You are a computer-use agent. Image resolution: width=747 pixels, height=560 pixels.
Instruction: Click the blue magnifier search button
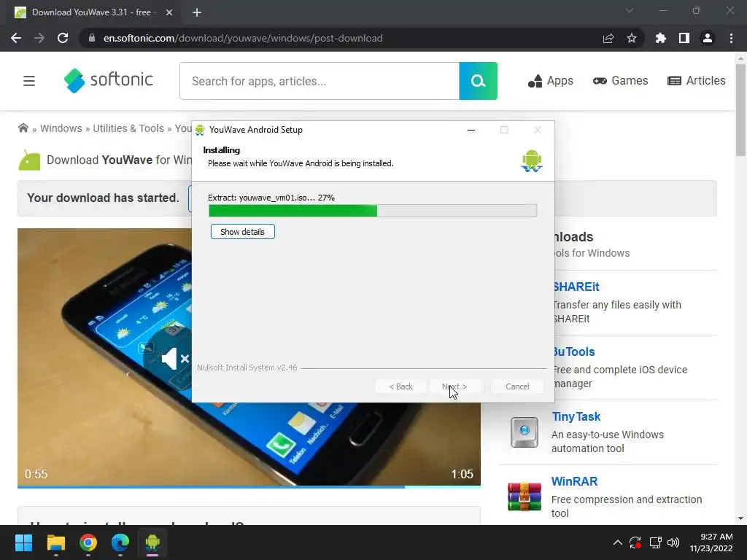coord(479,81)
